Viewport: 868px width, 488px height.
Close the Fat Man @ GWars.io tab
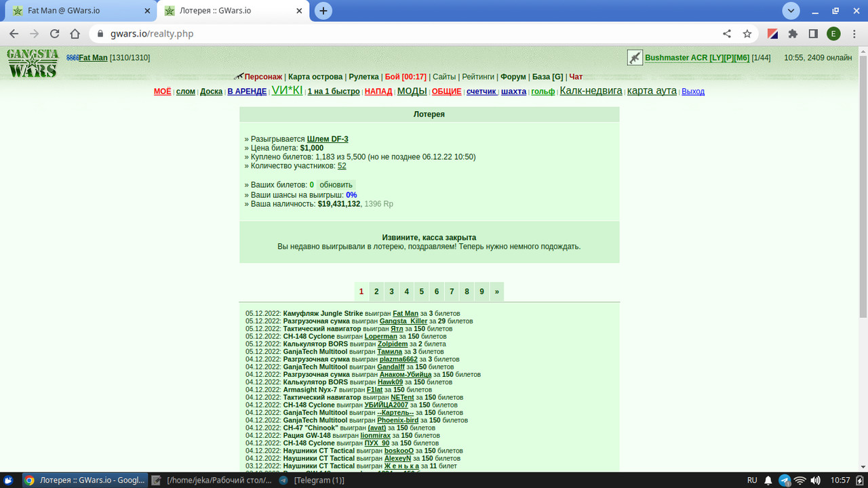tap(149, 11)
